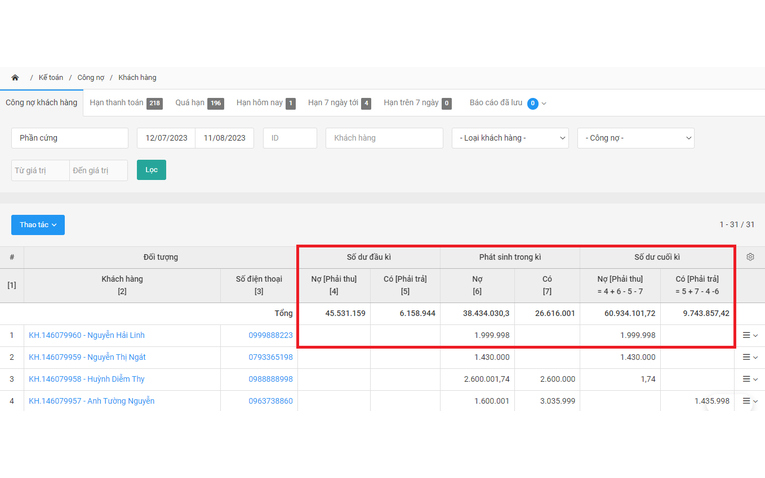The height and width of the screenshot is (478, 765).
Task: Open customer KH.146079957 - Anh Tường Nguyễn
Action: 91,401
